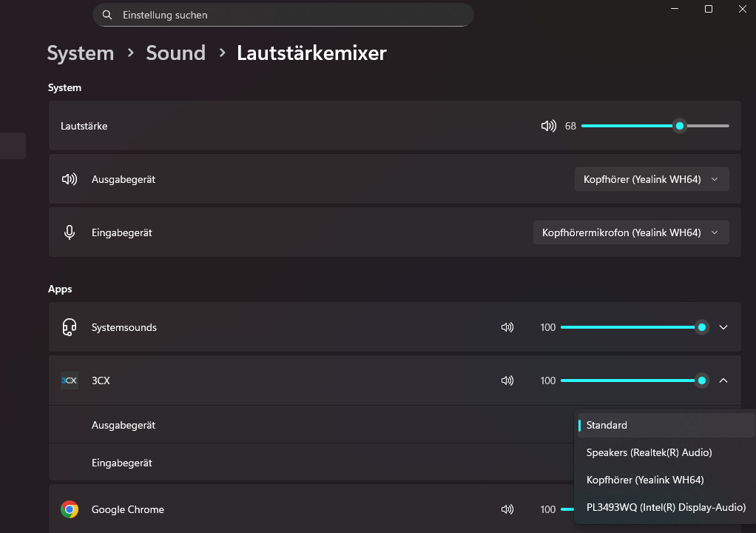Mute the 3CX speaker icon
756x533 pixels.
click(x=507, y=380)
